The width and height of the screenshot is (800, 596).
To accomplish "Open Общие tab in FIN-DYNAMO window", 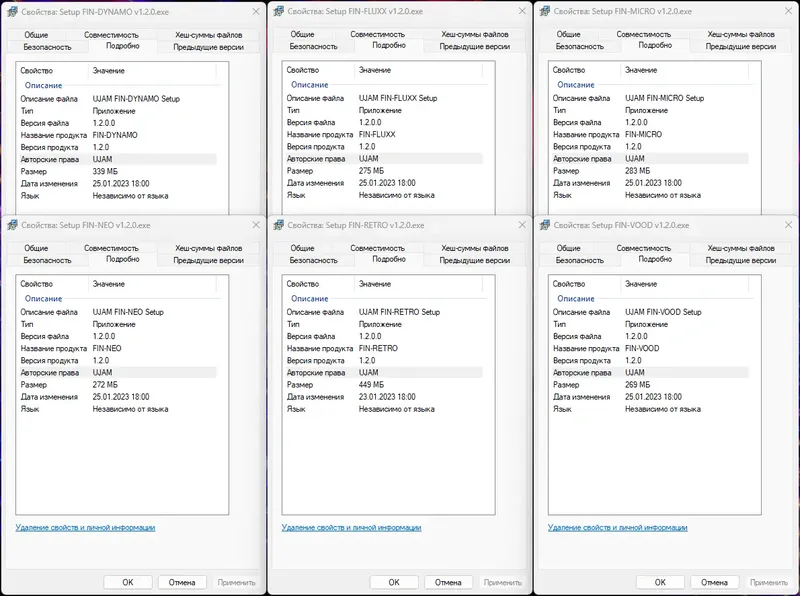I will pos(36,35).
